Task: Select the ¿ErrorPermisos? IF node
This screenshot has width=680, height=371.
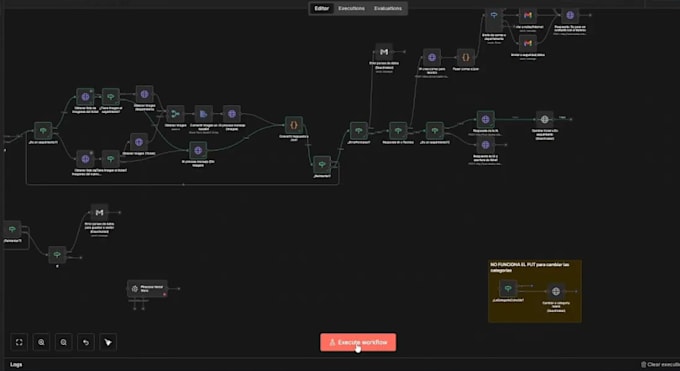Action: pos(359,131)
